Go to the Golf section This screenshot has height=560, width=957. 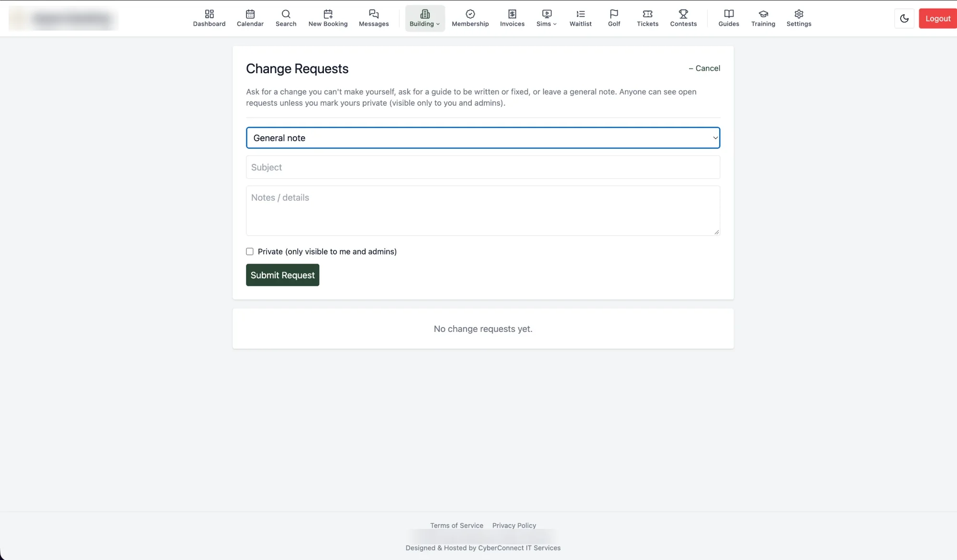[614, 18]
